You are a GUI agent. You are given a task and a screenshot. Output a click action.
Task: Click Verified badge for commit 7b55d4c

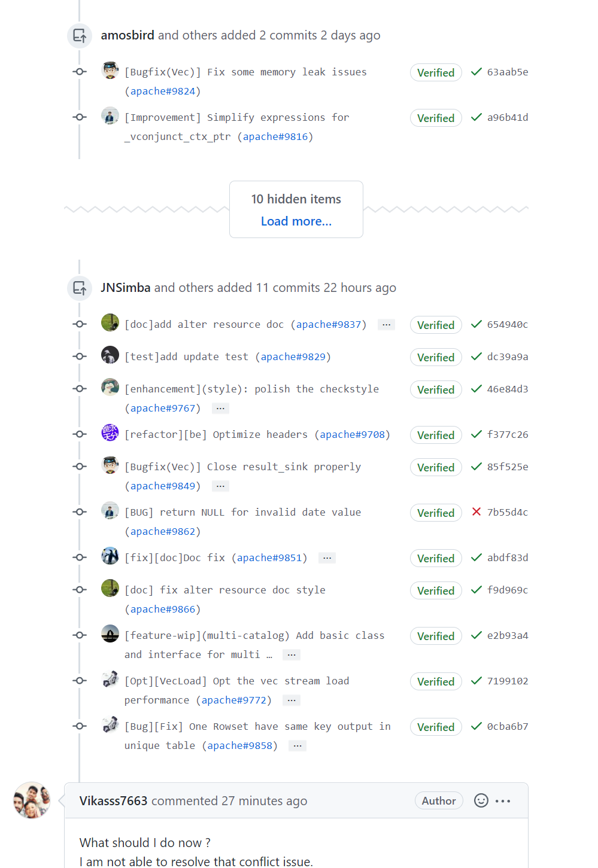[x=436, y=513]
